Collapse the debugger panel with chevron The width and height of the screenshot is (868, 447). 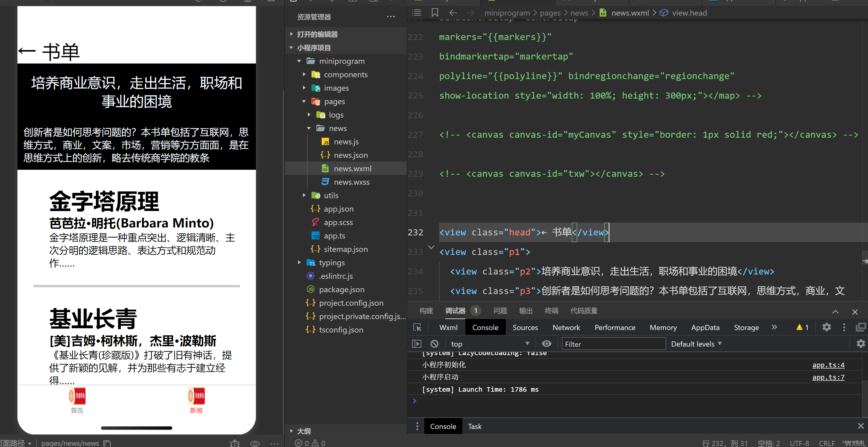tap(835, 312)
